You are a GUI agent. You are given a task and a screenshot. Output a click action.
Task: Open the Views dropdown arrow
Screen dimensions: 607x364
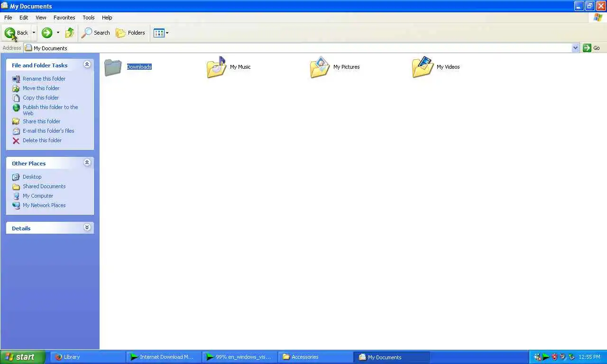167,33
